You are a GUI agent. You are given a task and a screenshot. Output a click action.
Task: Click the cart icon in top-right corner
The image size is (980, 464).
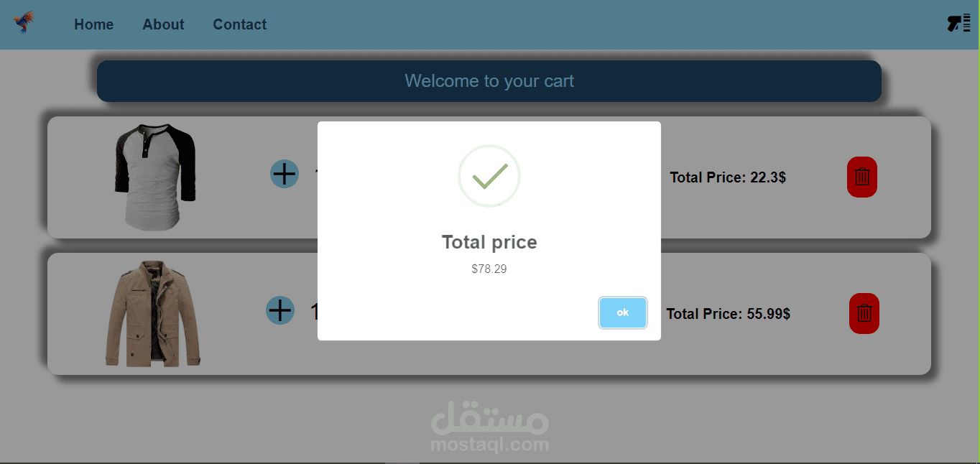click(958, 23)
